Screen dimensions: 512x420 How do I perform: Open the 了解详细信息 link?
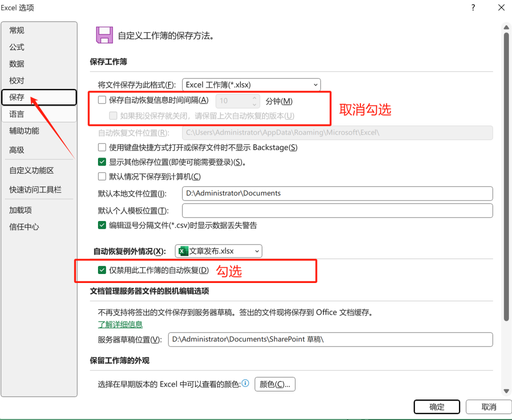click(x=120, y=324)
